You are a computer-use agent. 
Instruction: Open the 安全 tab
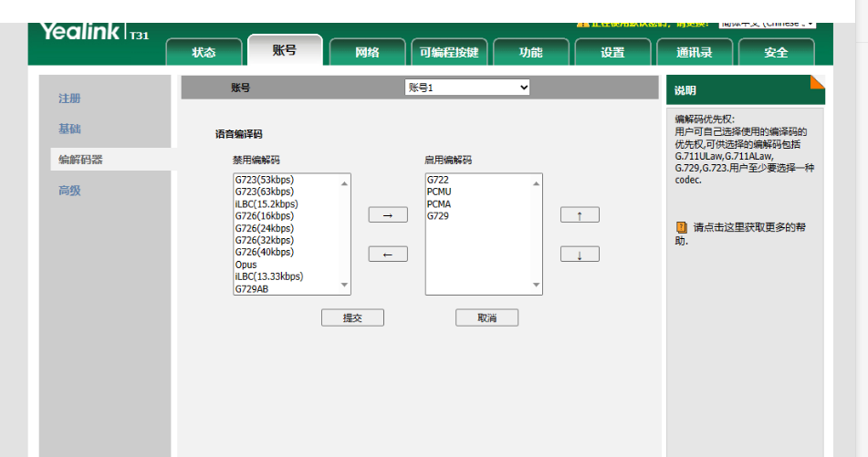[776, 53]
